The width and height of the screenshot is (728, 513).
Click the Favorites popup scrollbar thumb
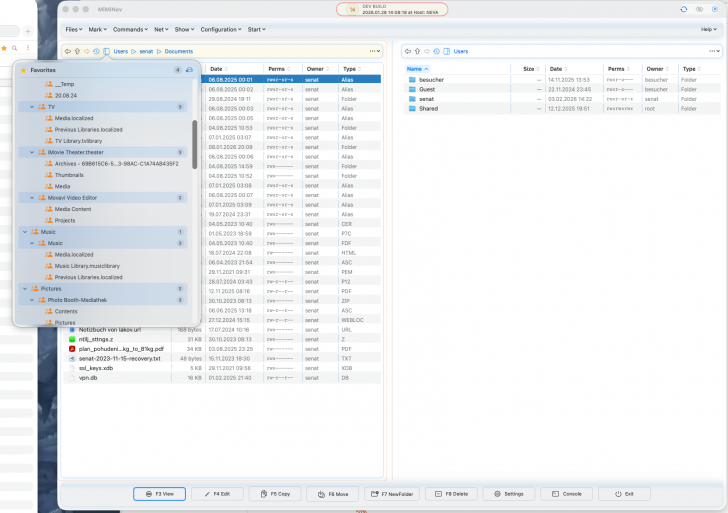point(195,144)
